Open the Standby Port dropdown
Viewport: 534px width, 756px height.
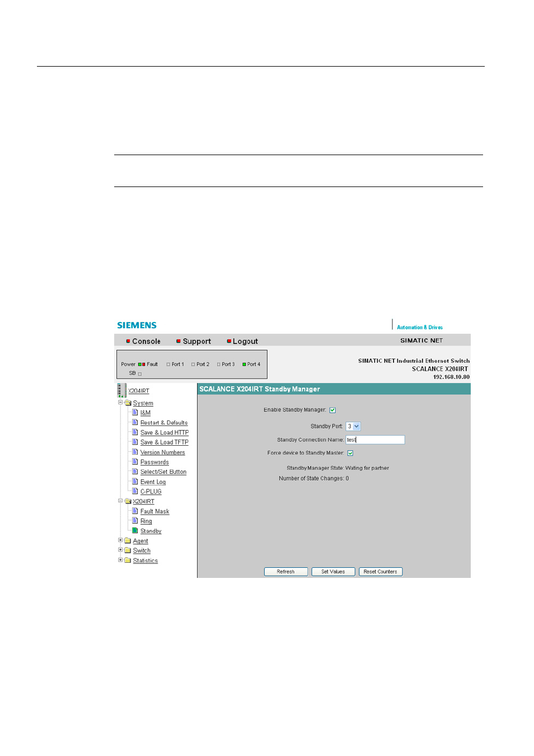[353, 427]
